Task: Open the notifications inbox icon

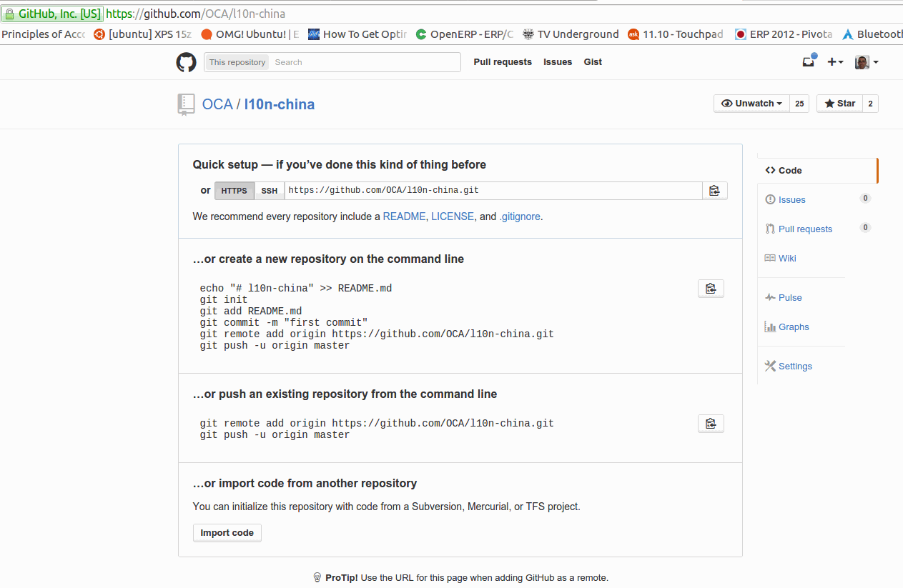Action: point(809,62)
